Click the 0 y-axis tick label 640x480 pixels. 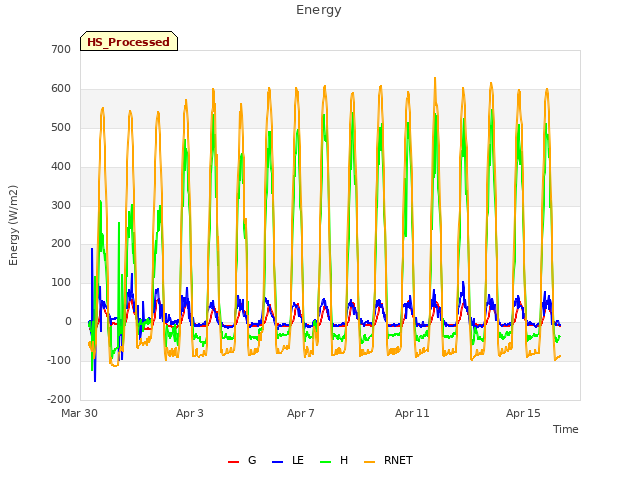pyautogui.click(x=68, y=322)
